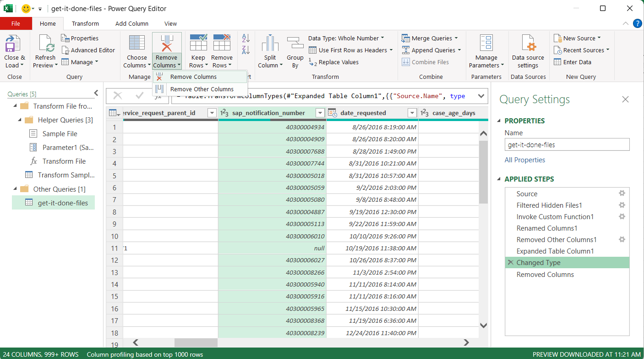644x359 pixels.
Task: Open Data source settings
Action: 528,51
